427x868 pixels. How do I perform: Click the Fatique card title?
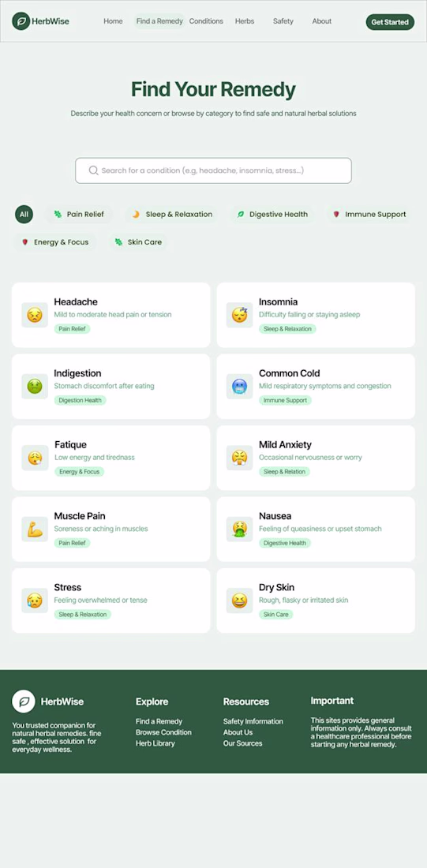pyautogui.click(x=71, y=444)
